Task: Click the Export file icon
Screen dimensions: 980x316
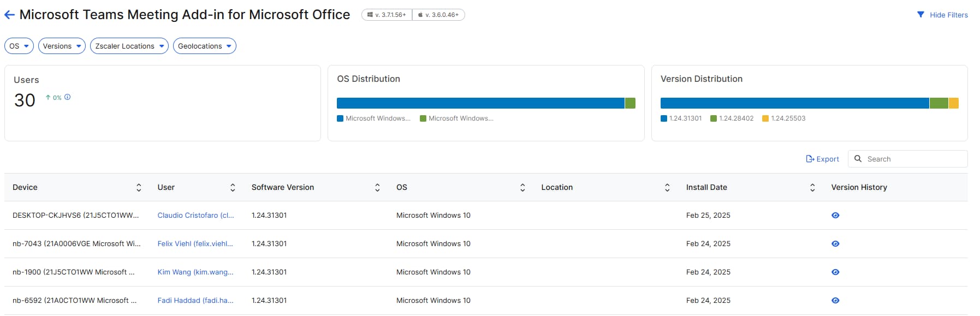Action: (x=810, y=159)
